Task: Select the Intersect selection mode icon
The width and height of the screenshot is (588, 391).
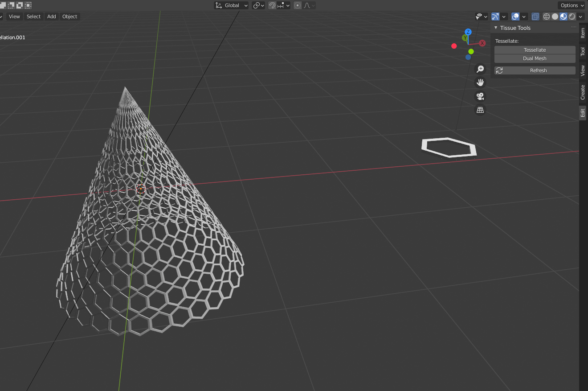Action: (x=28, y=5)
